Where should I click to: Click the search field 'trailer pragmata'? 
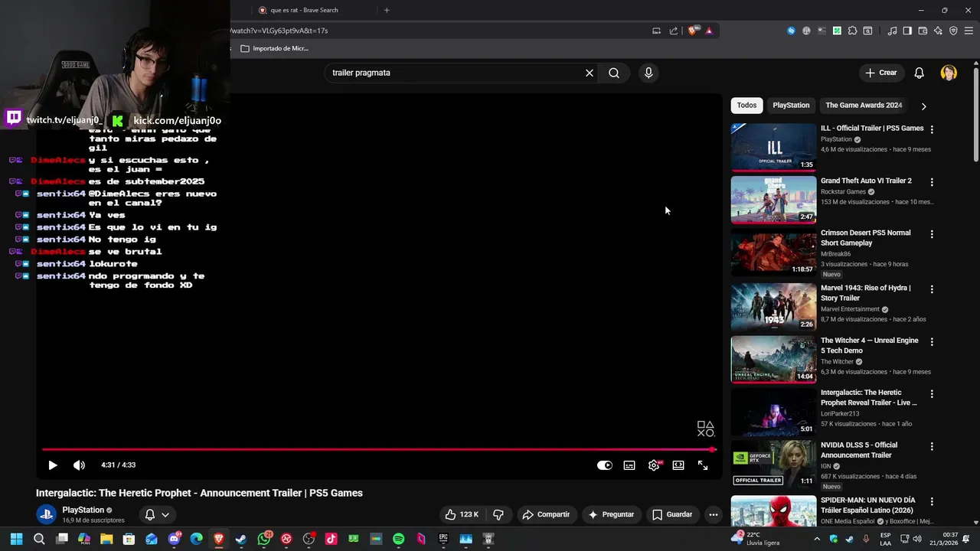pos(456,73)
